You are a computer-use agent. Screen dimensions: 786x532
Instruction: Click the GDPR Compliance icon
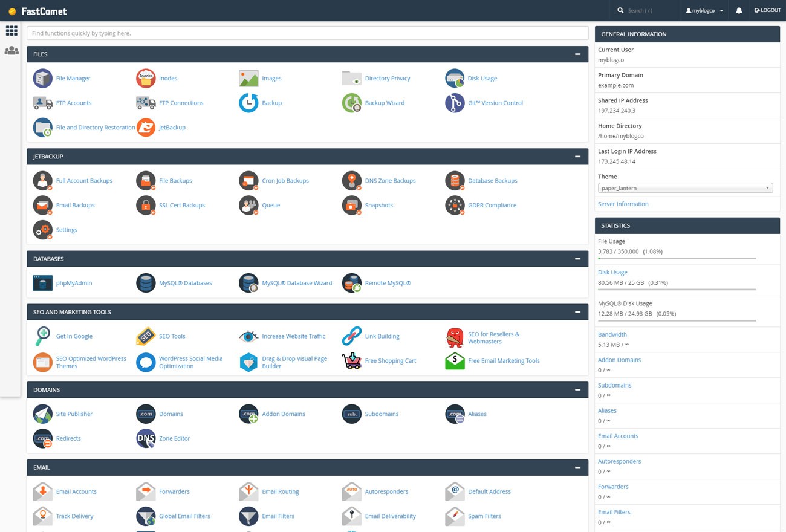[455, 205]
